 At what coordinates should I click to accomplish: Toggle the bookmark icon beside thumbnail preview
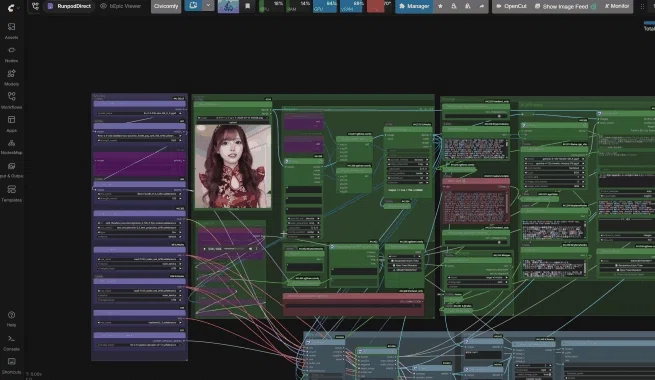[x=247, y=6]
